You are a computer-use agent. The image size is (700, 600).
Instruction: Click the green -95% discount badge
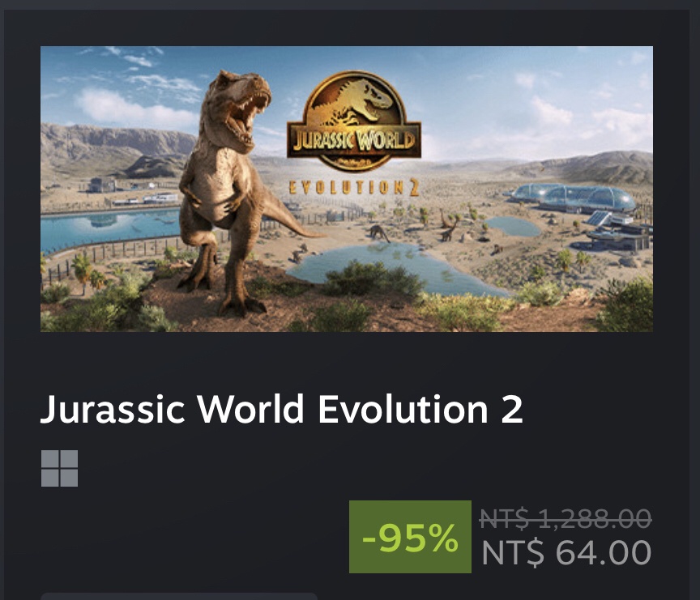coord(410,538)
